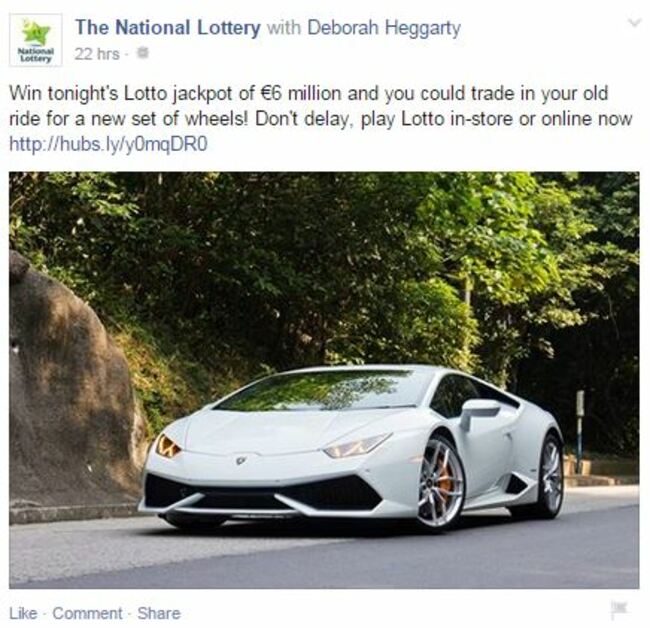Click the car's lit orange headlight

[168, 446]
